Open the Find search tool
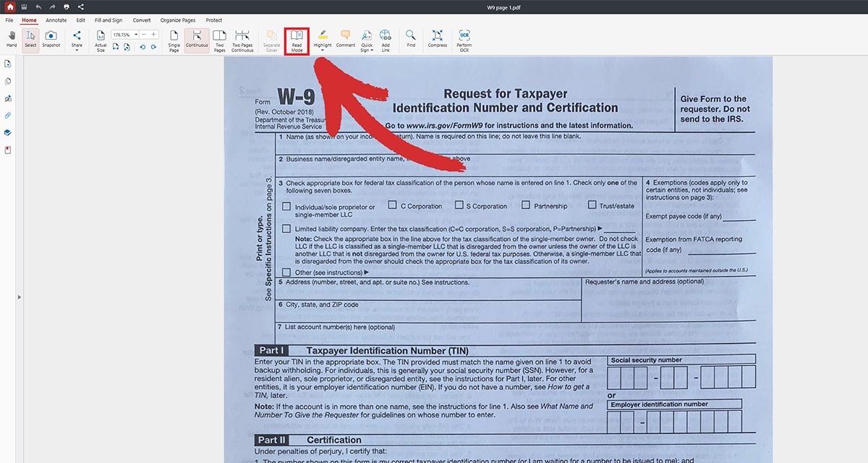The image size is (868, 463). click(x=411, y=38)
